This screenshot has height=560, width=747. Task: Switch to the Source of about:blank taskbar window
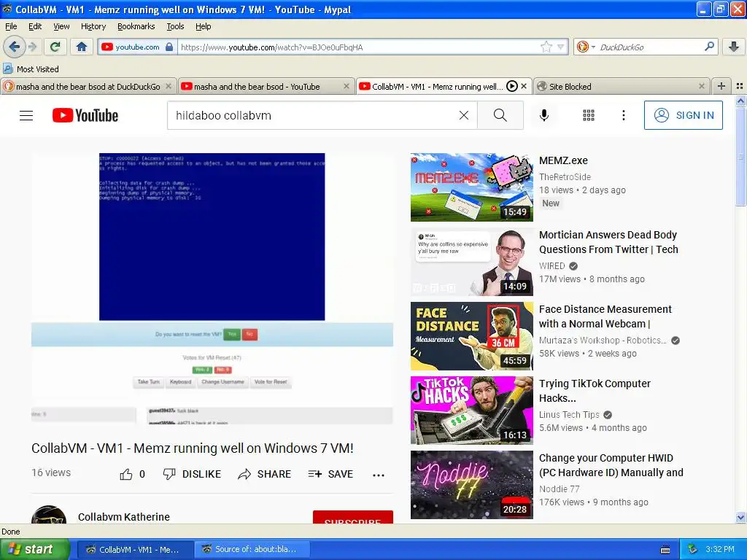tap(251, 549)
